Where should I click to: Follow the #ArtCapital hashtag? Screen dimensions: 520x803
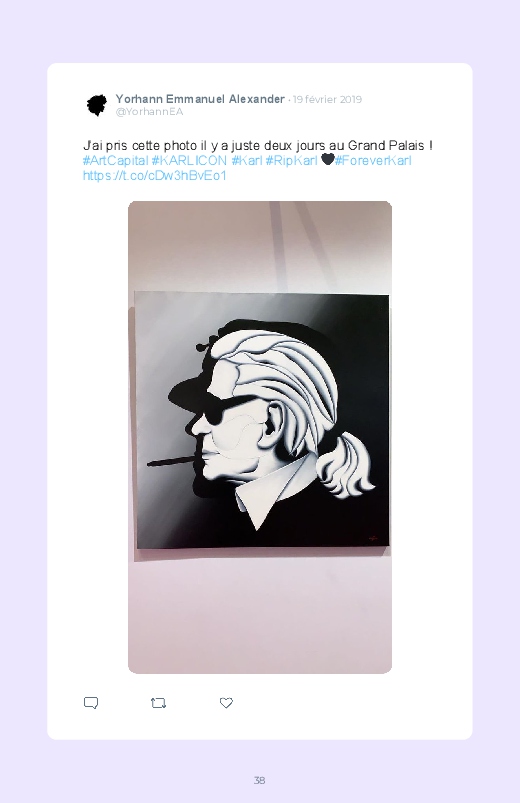pos(115,161)
